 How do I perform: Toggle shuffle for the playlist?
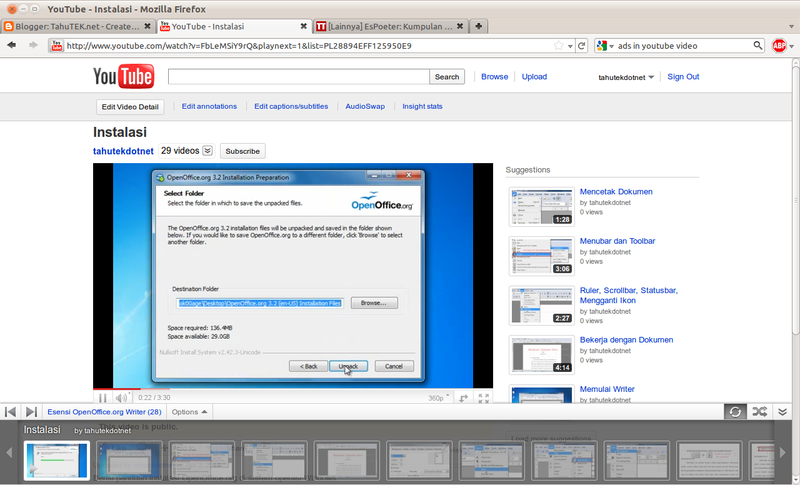click(x=759, y=411)
